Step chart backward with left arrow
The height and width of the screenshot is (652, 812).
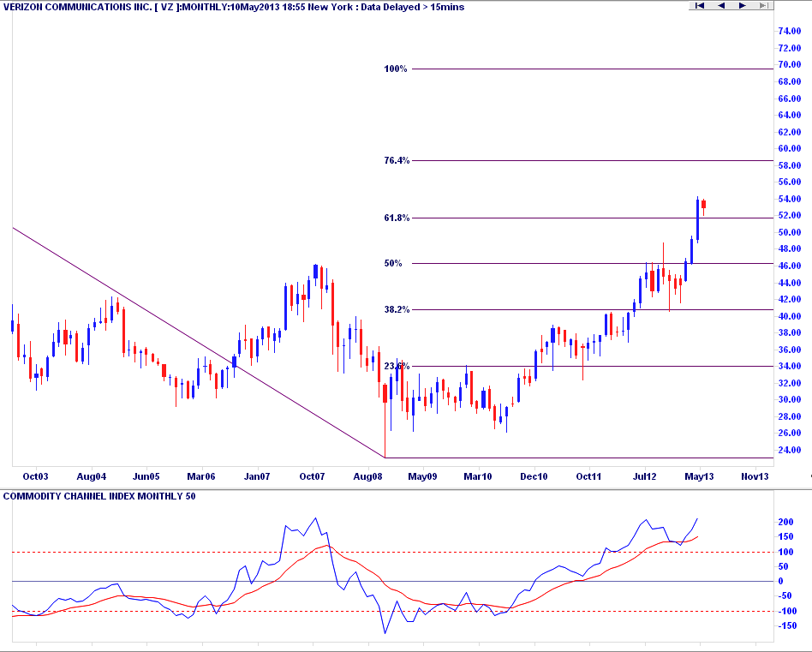[721, 5]
